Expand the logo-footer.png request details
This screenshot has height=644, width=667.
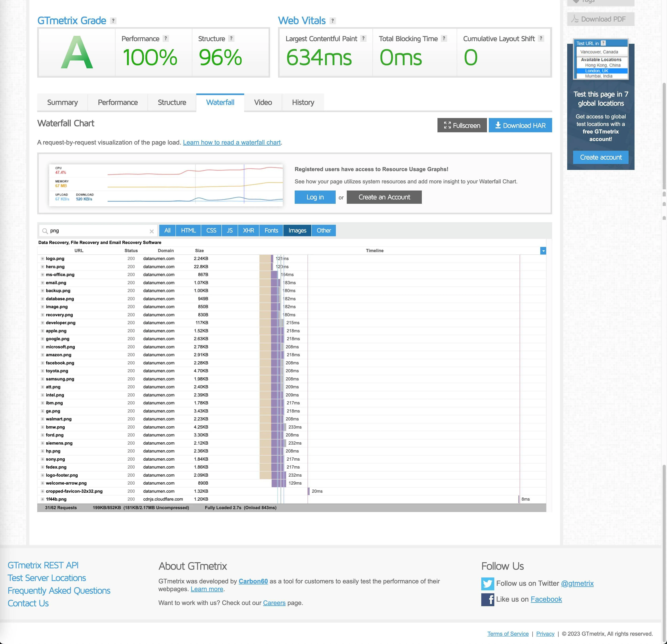point(43,475)
